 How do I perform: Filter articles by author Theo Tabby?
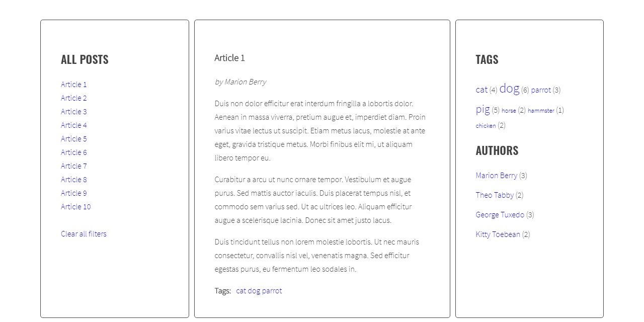coord(495,195)
